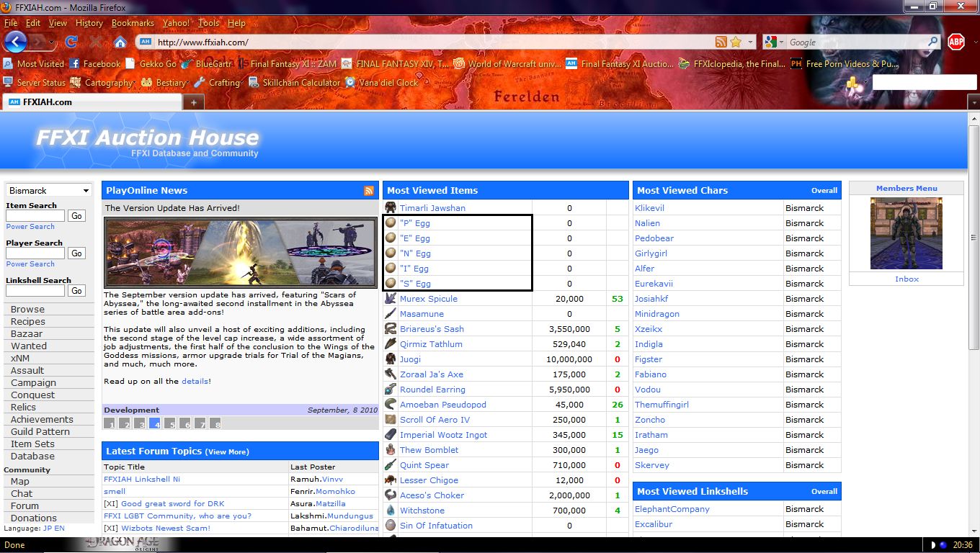Open a new tab with plus button
Viewport: 980px width, 553px height.
pos(193,102)
